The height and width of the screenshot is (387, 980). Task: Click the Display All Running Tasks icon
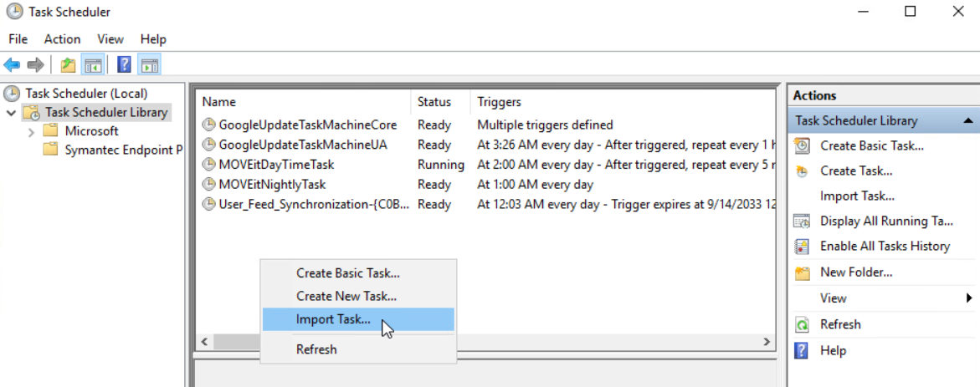pos(801,221)
